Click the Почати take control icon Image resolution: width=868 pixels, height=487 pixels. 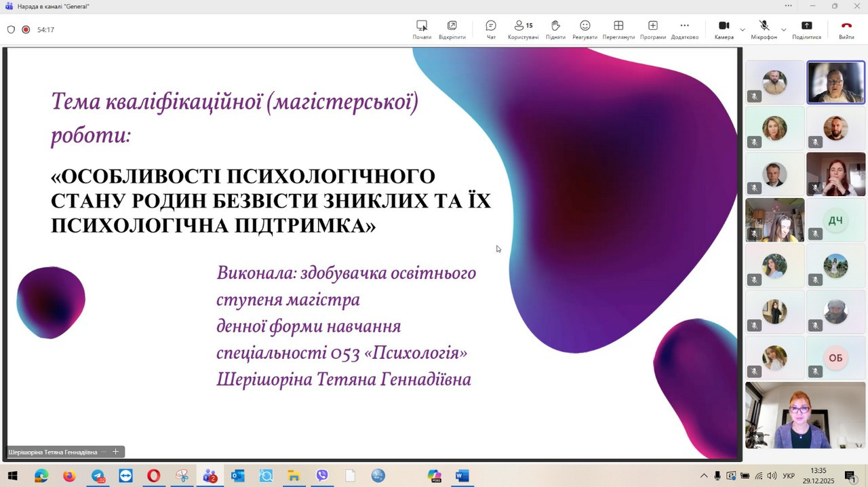click(422, 29)
